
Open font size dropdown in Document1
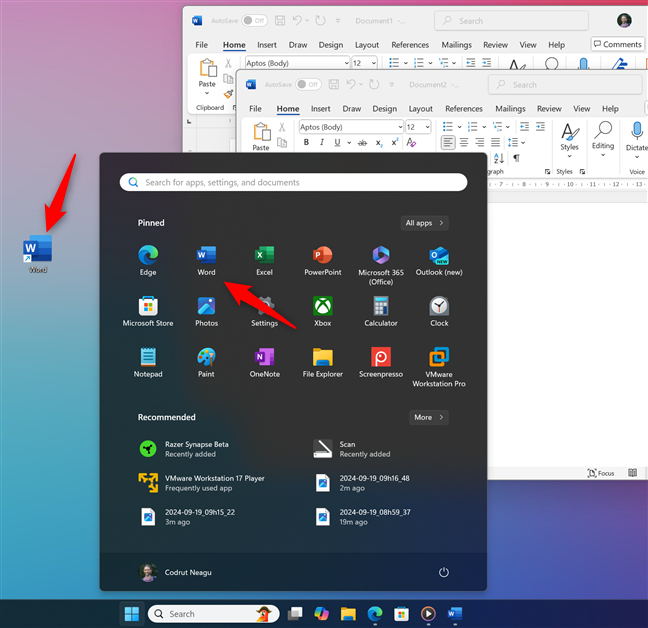point(374,63)
